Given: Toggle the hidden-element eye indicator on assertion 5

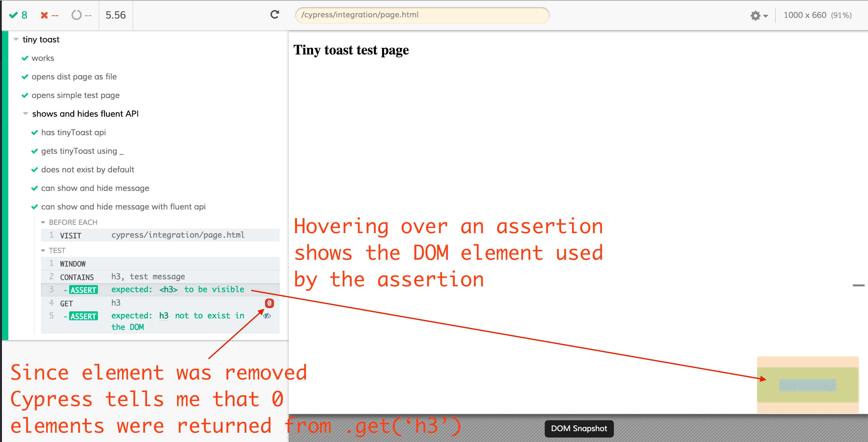Looking at the screenshot, I should tap(267, 316).
